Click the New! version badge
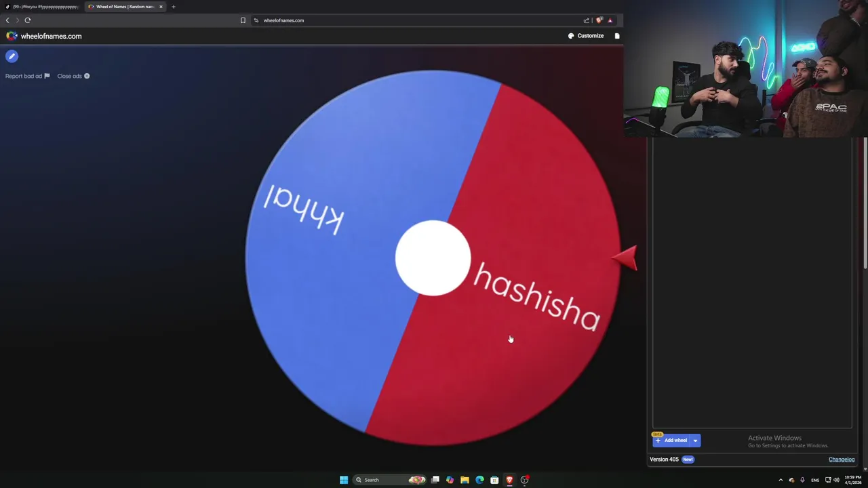Screen dimensions: 868x488 click(x=688, y=460)
